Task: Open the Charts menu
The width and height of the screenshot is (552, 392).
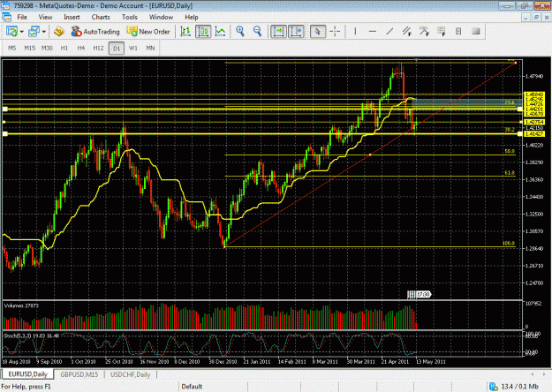Action: (x=101, y=17)
